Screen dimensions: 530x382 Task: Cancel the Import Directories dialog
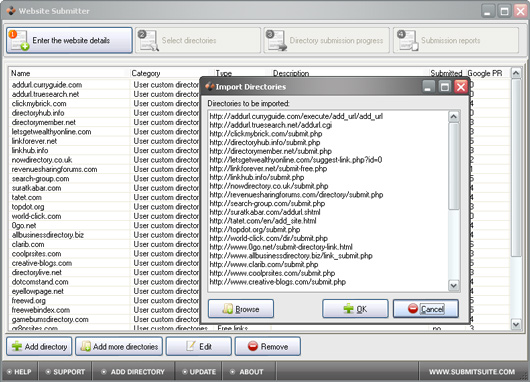[x=426, y=309]
